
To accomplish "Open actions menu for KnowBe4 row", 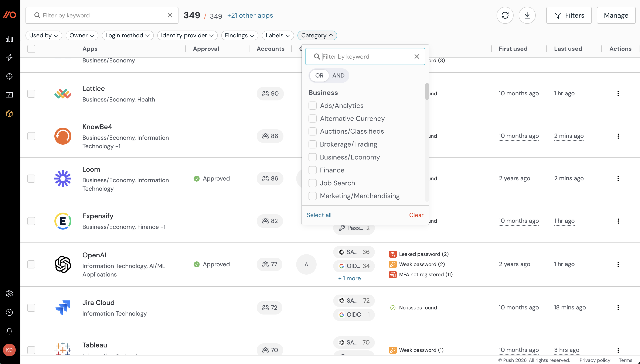I will [x=618, y=136].
